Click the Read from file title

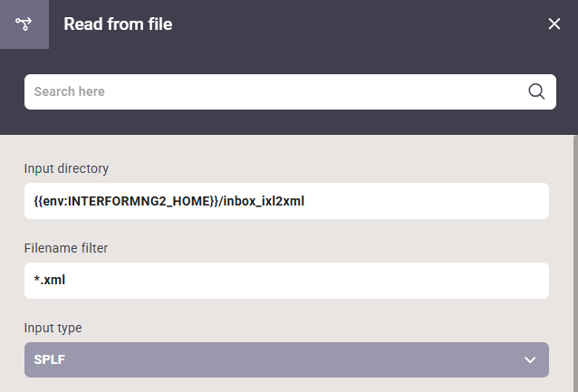coord(118,24)
